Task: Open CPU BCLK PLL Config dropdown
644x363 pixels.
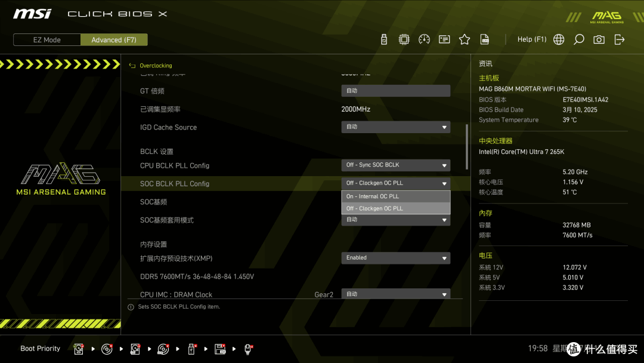Action: (x=395, y=165)
